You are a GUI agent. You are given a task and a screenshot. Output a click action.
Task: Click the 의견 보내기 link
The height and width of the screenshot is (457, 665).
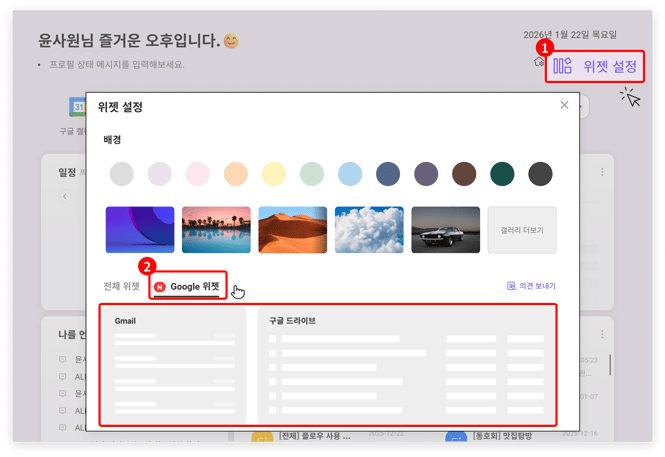coord(537,286)
